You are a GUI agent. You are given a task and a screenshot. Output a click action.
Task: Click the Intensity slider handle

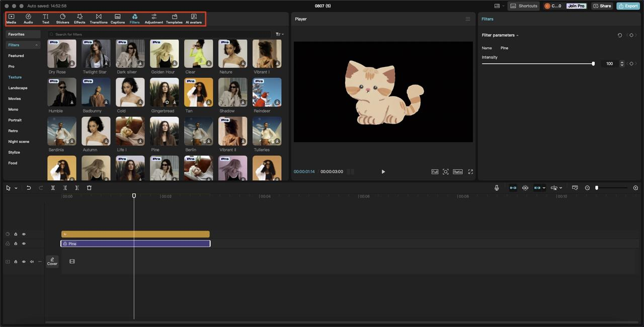pos(593,64)
